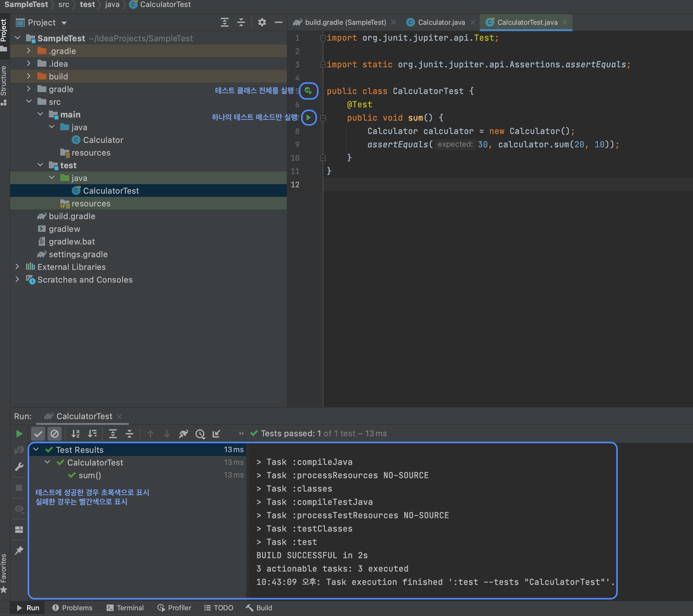Viewport: 693px width, 616px height.
Task: Select settings.gradle in the project tree
Action: (78, 254)
